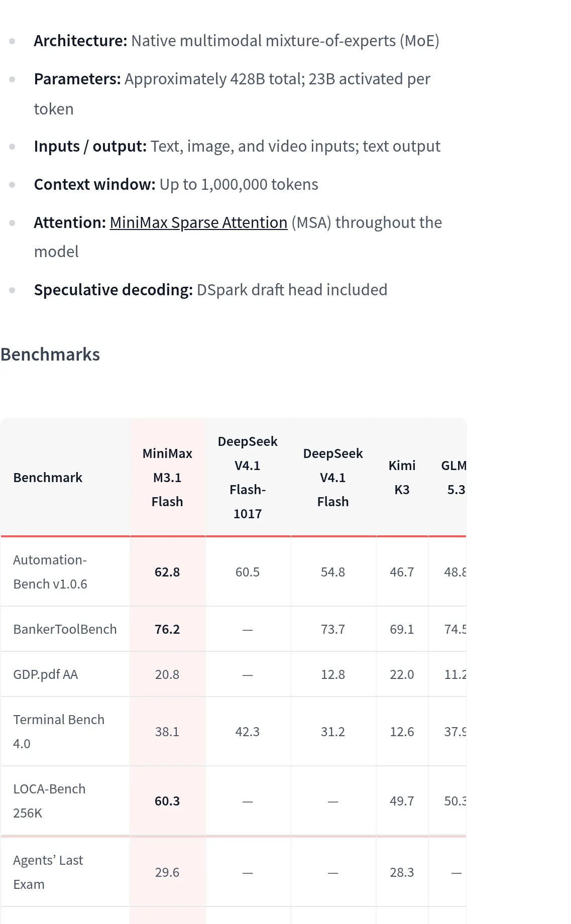Select the Terminal Bench 4.0 row label
The image size is (571, 924).
point(59,732)
